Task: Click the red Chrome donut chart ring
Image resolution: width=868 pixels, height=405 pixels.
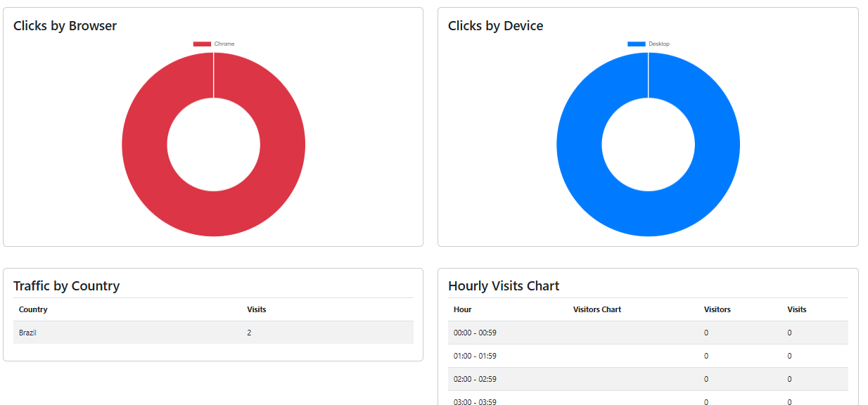Action: (144, 145)
